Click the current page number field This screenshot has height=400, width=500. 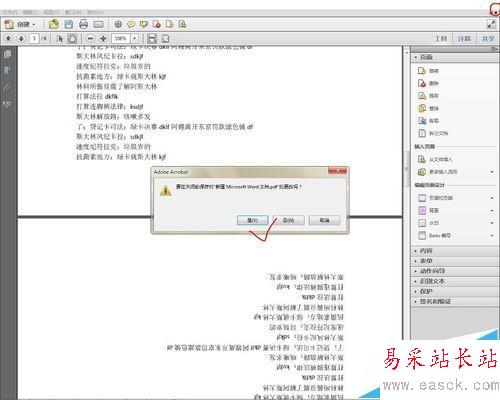coord(34,39)
